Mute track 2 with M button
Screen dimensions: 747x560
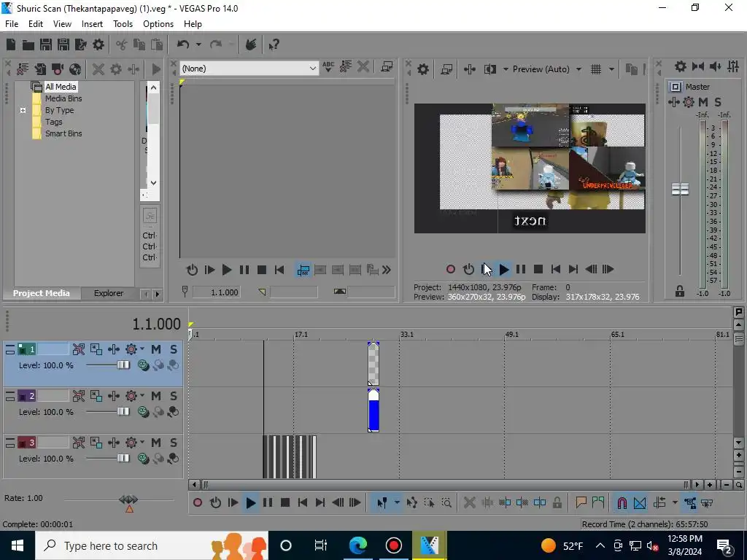156,396
